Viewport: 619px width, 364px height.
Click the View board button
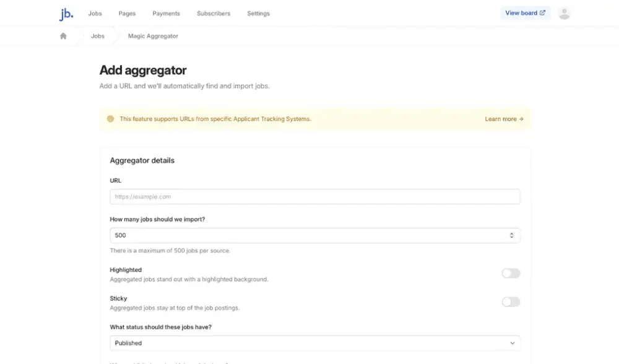[525, 13]
